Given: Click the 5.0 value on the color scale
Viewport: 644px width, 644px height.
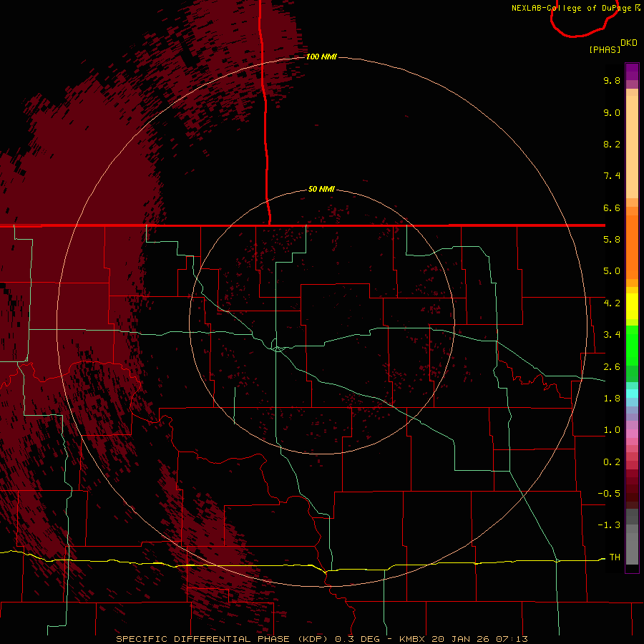Looking at the screenshot, I should (x=612, y=271).
